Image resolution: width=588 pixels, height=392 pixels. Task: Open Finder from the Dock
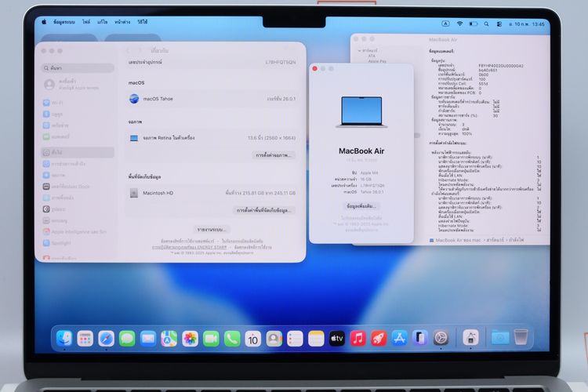(64, 339)
